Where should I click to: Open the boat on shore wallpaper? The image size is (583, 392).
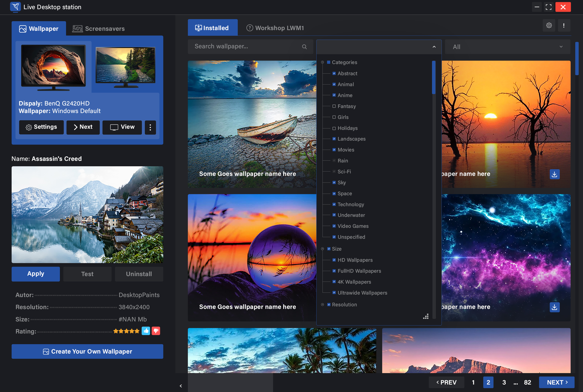[x=252, y=124]
